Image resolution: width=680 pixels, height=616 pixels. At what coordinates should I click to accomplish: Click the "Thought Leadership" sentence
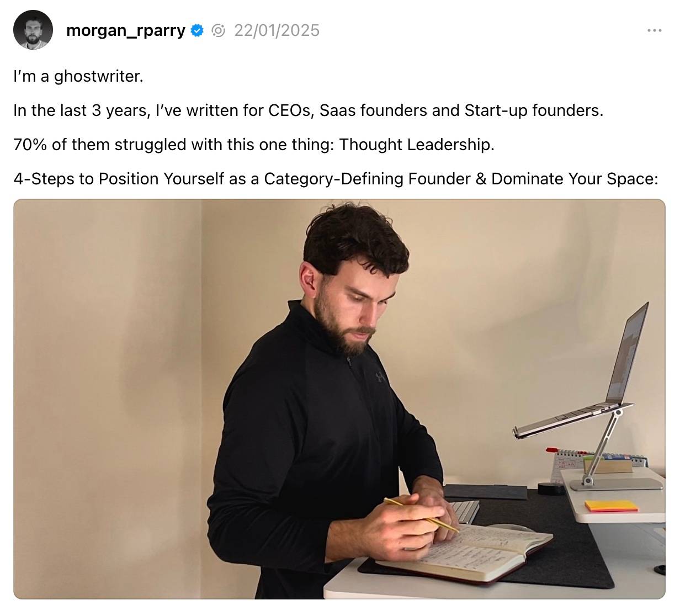tap(254, 145)
